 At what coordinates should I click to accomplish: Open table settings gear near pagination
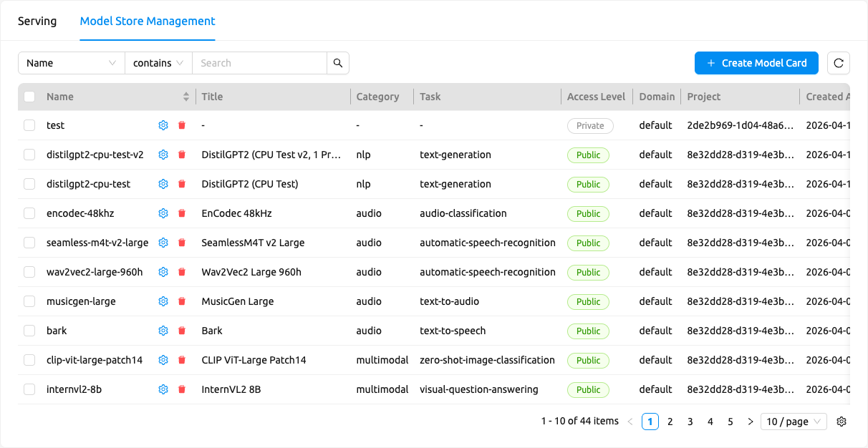pyautogui.click(x=842, y=422)
